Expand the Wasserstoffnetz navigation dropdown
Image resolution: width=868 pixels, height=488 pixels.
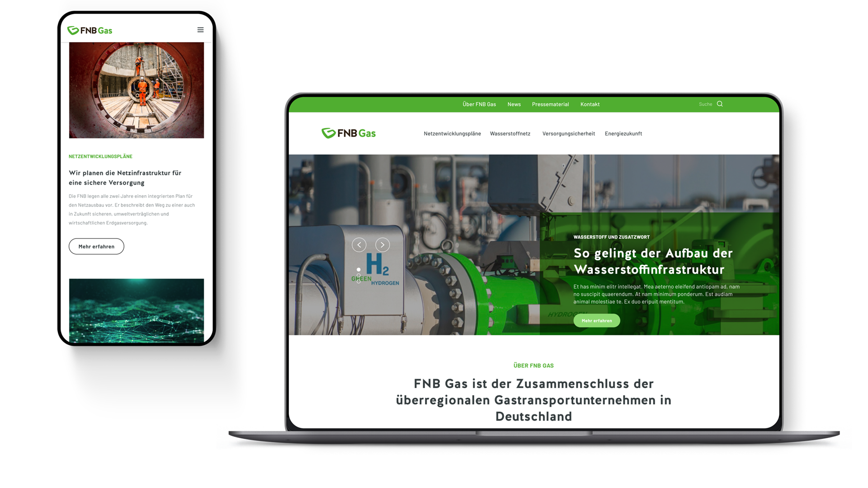click(509, 133)
